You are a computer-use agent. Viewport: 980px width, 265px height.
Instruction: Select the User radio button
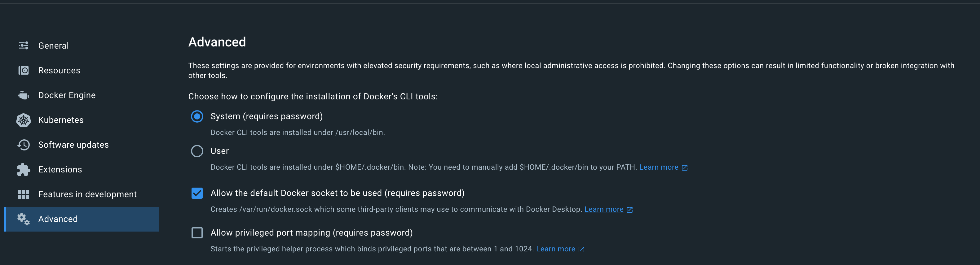point(197,151)
